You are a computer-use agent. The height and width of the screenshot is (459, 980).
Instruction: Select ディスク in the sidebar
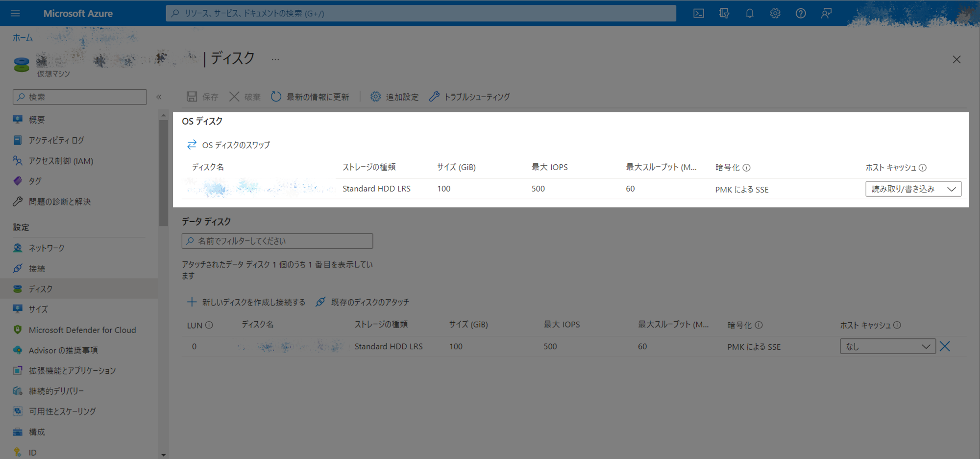tap(79, 289)
